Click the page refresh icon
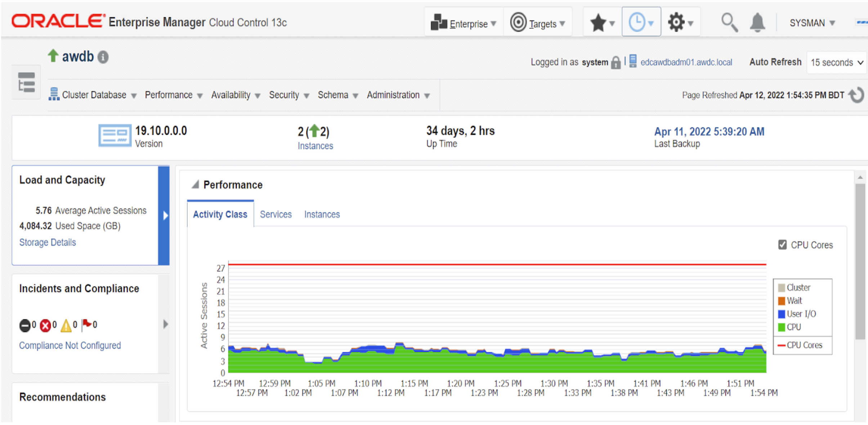This screenshot has width=868, height=425. point(856,95)
